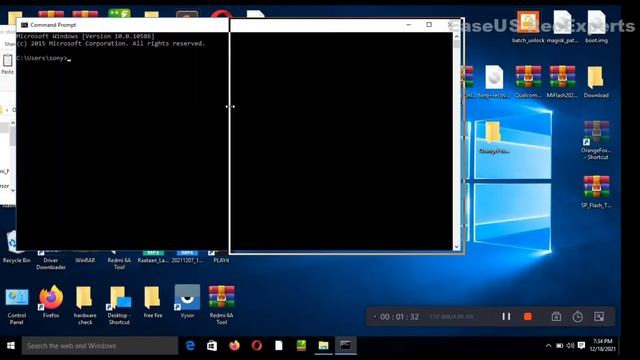The image size is (640, 360).
Task: Launch the Firefox desktop shortcut
Action: 51,302
